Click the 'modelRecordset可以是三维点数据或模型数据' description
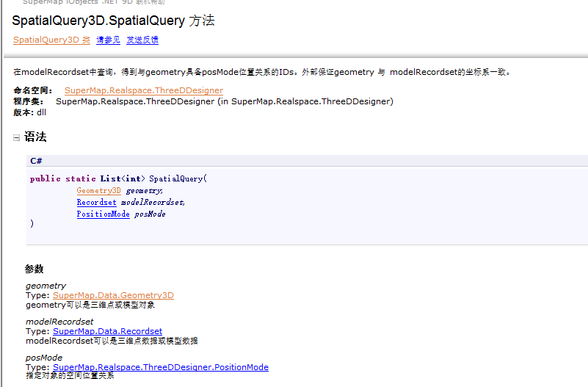The height and width of the screenshot is (387, 588). click(112, 341)
